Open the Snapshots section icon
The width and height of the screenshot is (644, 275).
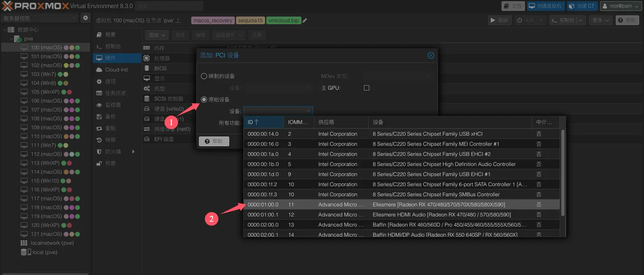(99, 140)
